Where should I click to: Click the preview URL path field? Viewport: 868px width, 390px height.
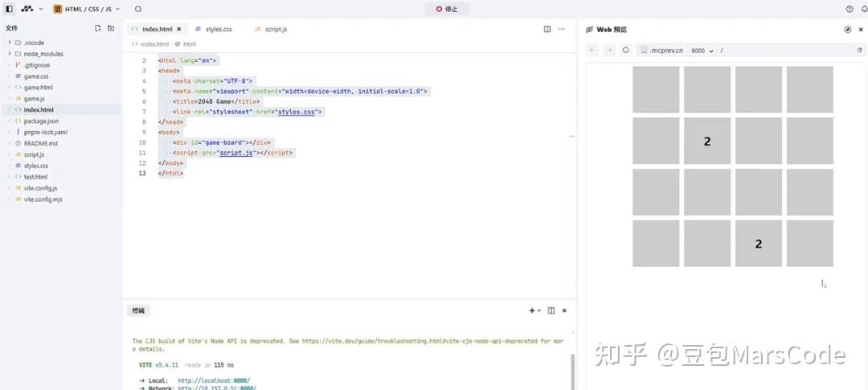click(786, 51)
